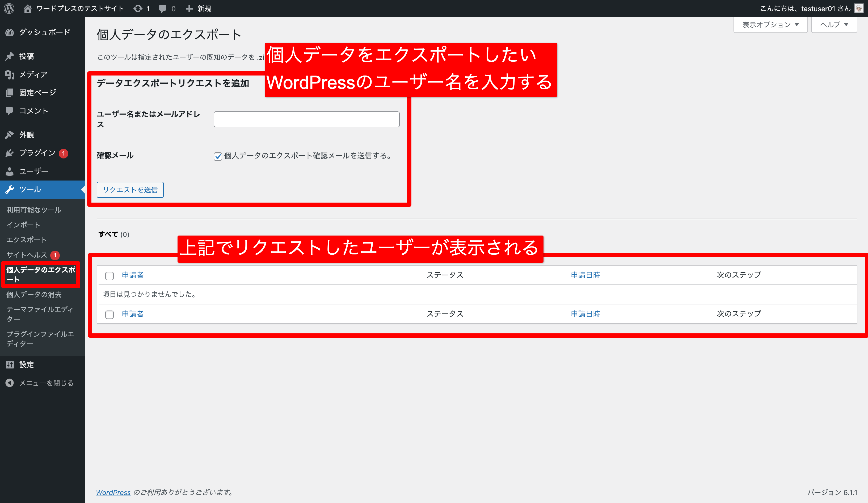
Task: Click the 外観 paintbrush icon
Action: pos(10,135)
